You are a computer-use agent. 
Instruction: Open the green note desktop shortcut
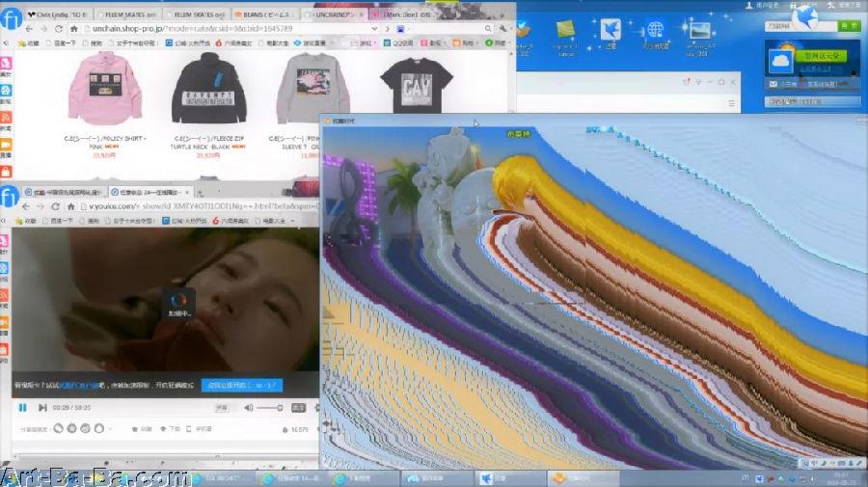coord(566,37)
